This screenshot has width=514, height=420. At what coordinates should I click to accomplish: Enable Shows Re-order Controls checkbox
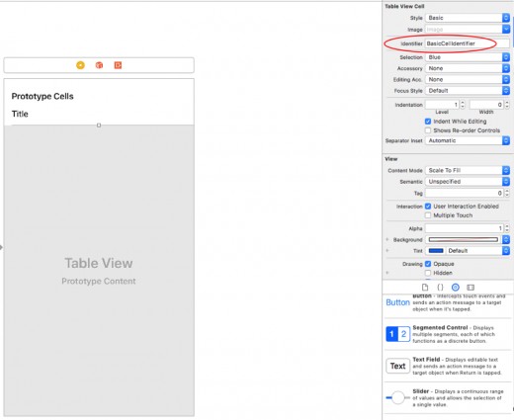pos(428,130)
